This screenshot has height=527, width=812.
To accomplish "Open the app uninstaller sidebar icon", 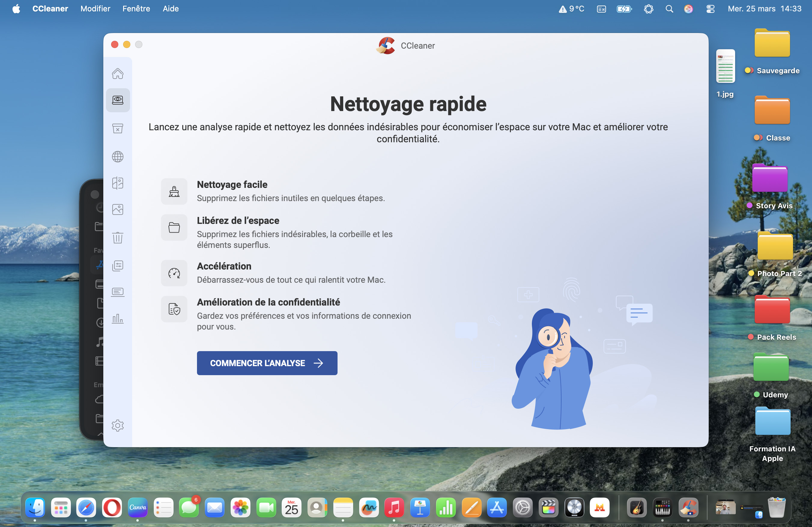I will [118, 128].
